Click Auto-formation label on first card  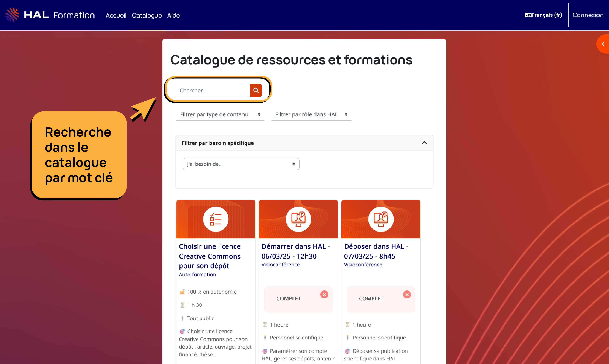click(x=197, y=274)
